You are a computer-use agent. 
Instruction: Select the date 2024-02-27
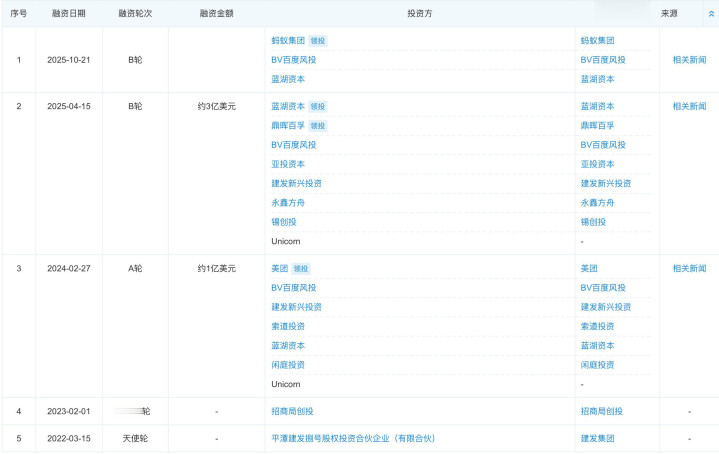[69, 268]
